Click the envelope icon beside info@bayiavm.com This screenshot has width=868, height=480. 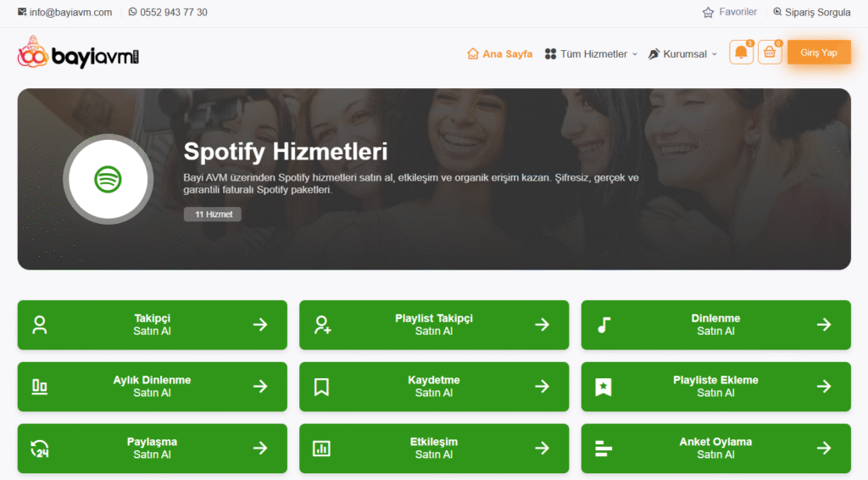22,12
